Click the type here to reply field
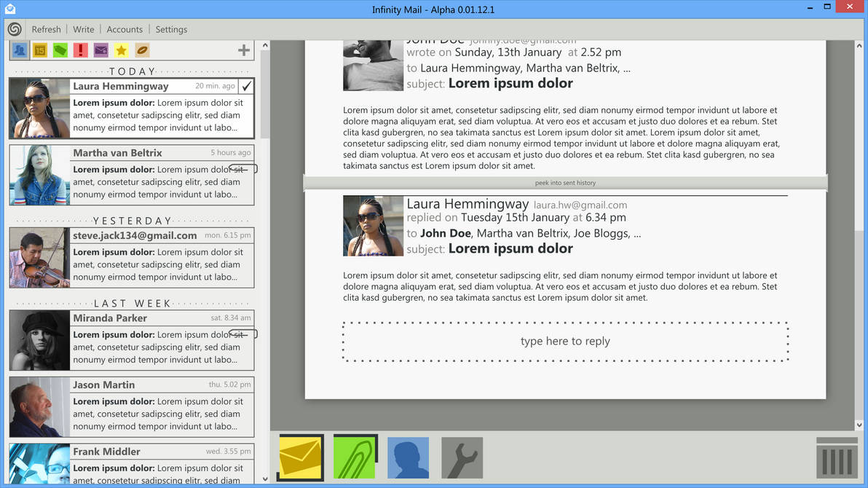 [565, 341]
